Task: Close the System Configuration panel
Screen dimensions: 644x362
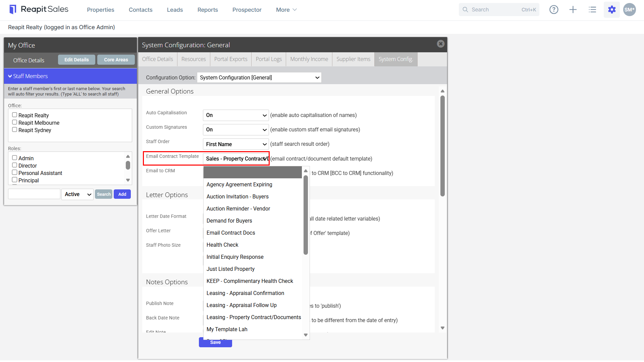Action: (441, 44)
